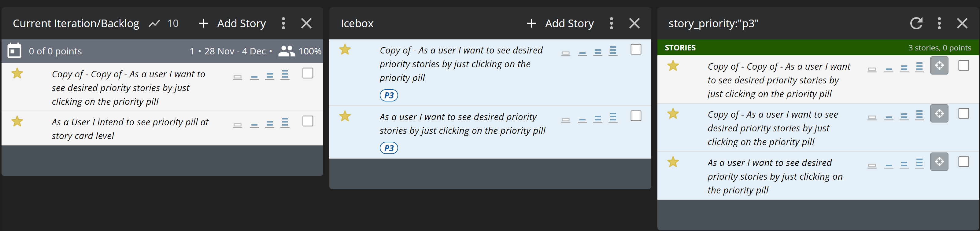This screenshot has width=980, height=231.
Task: Click reveal-location icon on the top p3 story
Action: pos(939,65)
